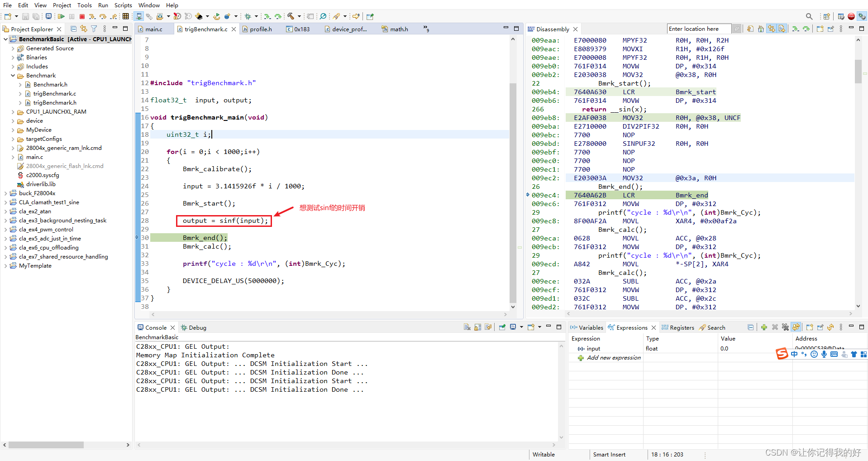Expand the CPU1_LAUNCHXL_RAM folder
868x461 pixels.
click(13, 112)
